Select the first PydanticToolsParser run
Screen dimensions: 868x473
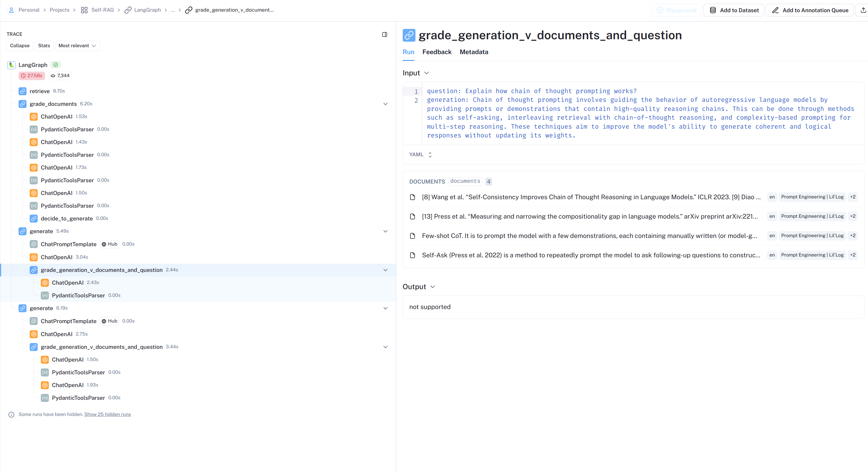coord(67,129)
